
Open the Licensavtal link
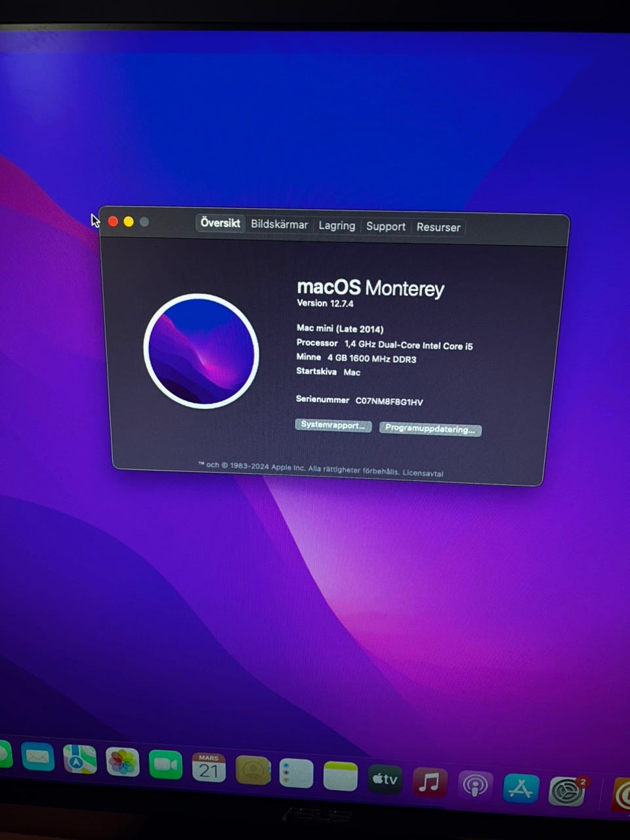point(423,473)
